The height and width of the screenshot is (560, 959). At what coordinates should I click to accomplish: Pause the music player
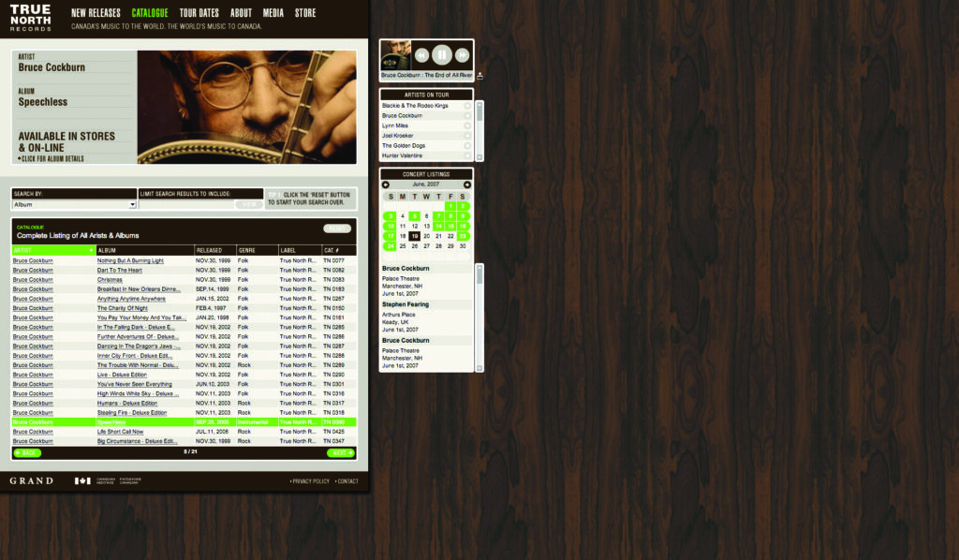pos(441,55)
